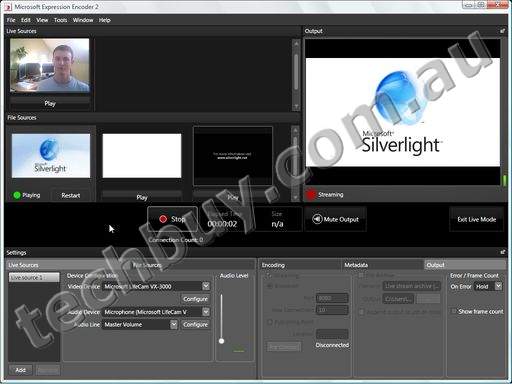Pop out the Settings panel
The height and width of the screenshot is (384, 512).
[x=502, y=252]
